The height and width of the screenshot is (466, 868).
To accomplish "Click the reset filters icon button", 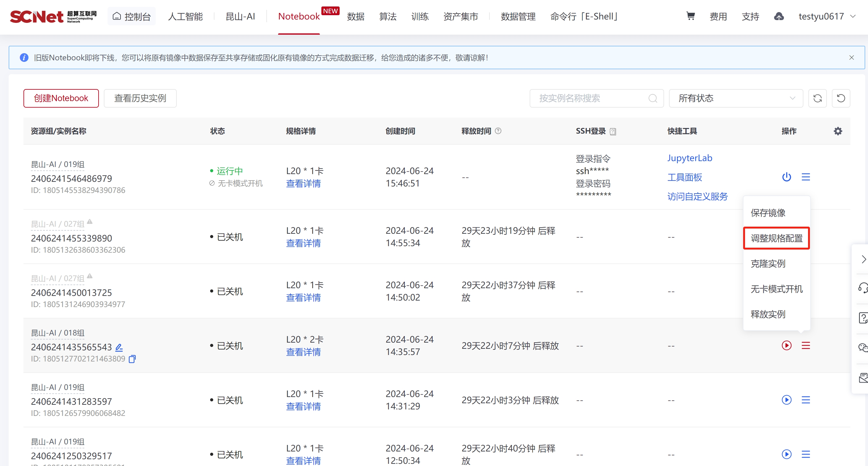I will pyautogui.click(x=841, y=98).
